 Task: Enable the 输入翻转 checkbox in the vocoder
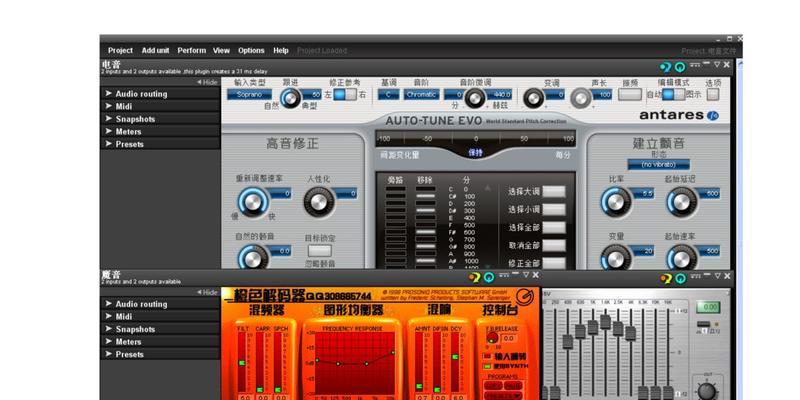click(x=487, y=357)
